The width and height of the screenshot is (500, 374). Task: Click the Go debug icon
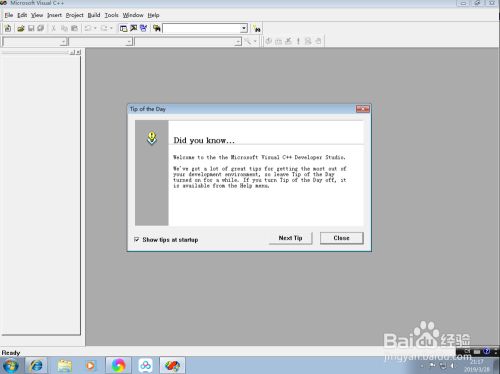click(x=308, y=41)
